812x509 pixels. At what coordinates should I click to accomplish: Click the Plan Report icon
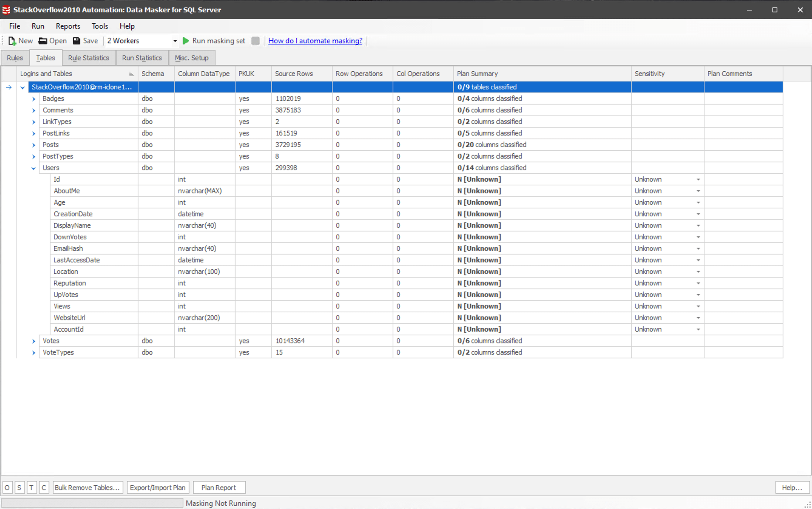click(218, 487)
